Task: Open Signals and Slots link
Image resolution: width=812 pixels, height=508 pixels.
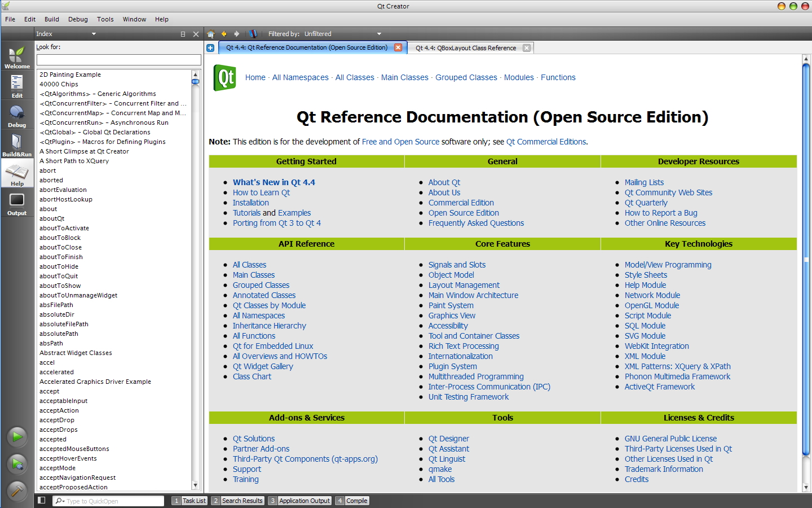Action: 457,265
